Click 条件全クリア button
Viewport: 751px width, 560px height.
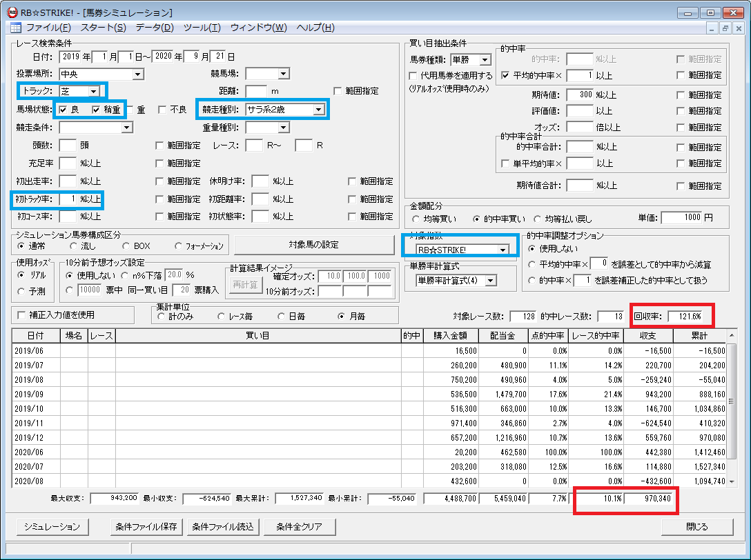(300, 526)
